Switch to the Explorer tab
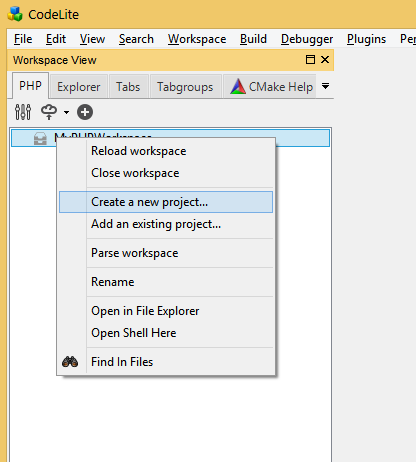 (x=79, y=87)
